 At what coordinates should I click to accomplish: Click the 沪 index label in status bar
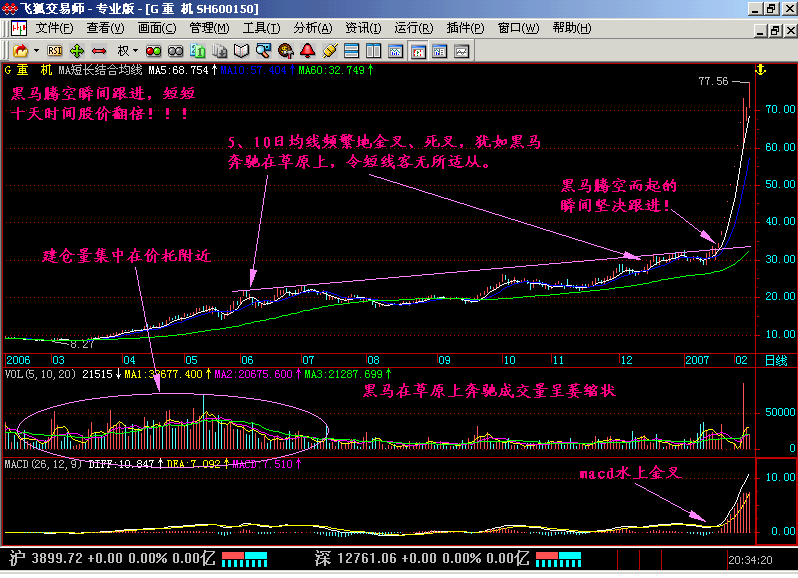(x=13, y=558)
